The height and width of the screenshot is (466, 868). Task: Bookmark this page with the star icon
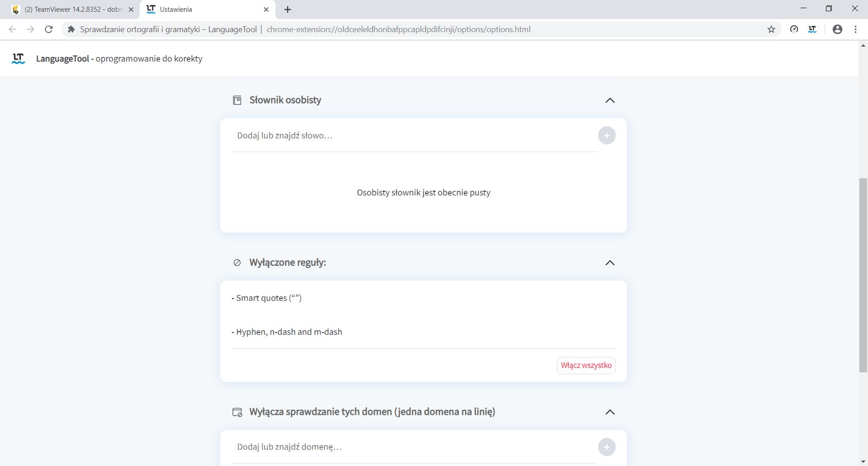pyautogui.click(x=771, y=29)
